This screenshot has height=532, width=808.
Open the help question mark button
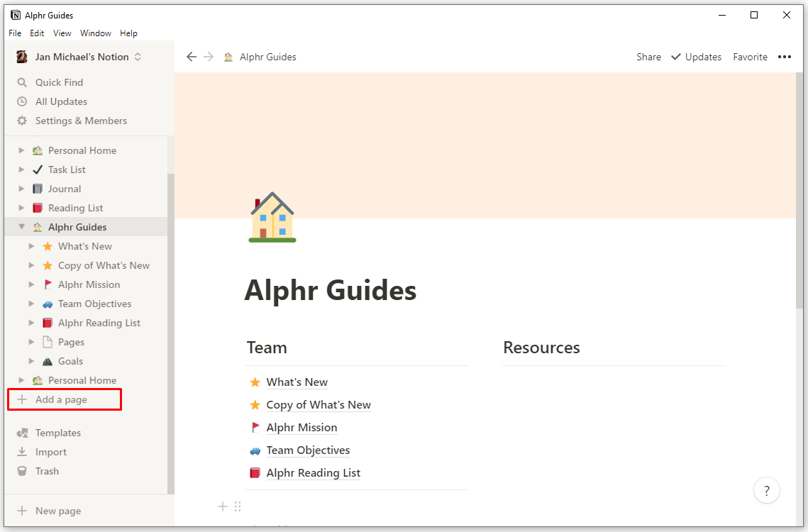(767, 491)
